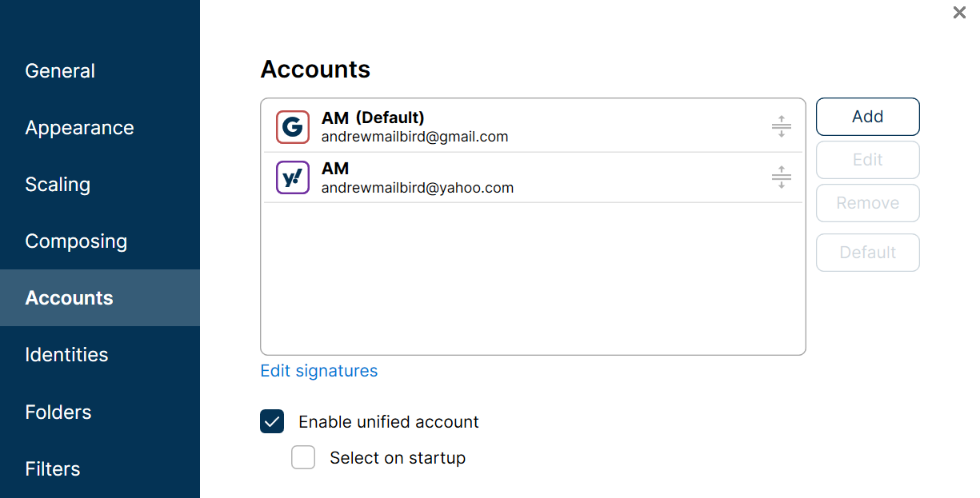Click the Remove button
Screen dimensions: 980x498
coord(867,203)
